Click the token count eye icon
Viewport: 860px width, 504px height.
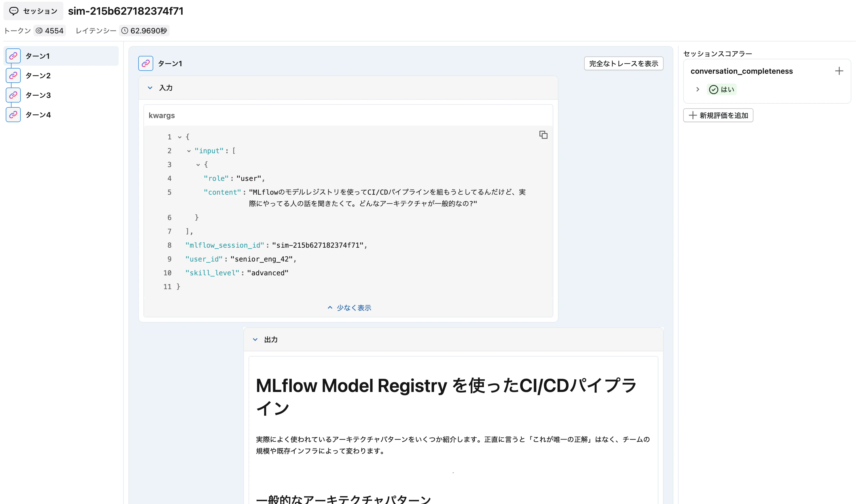39,30
